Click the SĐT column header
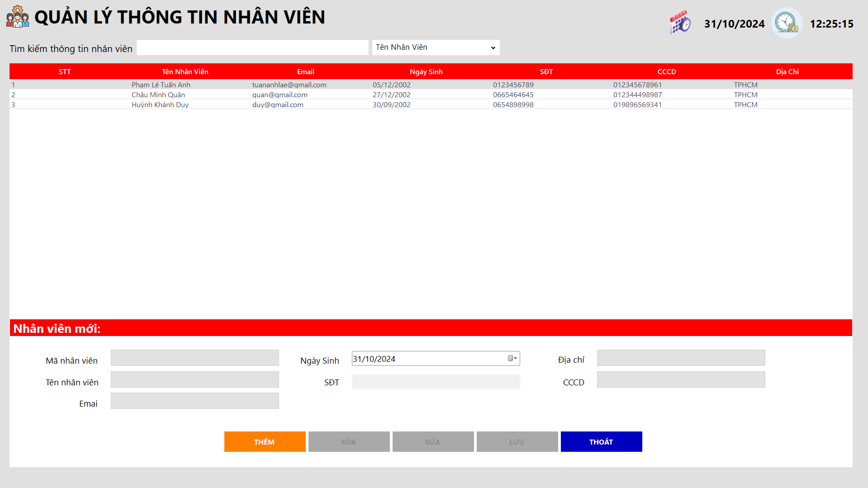Screen dimensions: 868x488 pos(546,72)
